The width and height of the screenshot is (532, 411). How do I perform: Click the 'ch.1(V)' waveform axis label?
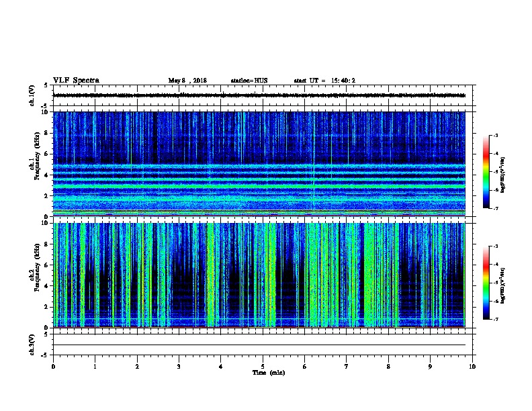click(32, 95)
